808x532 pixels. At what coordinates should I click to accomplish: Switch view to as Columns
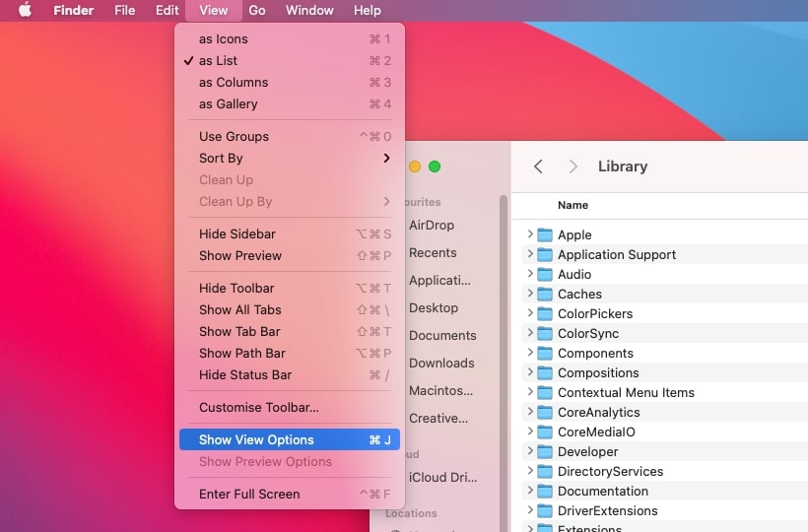pyautogui.click(x=290, y=83)
